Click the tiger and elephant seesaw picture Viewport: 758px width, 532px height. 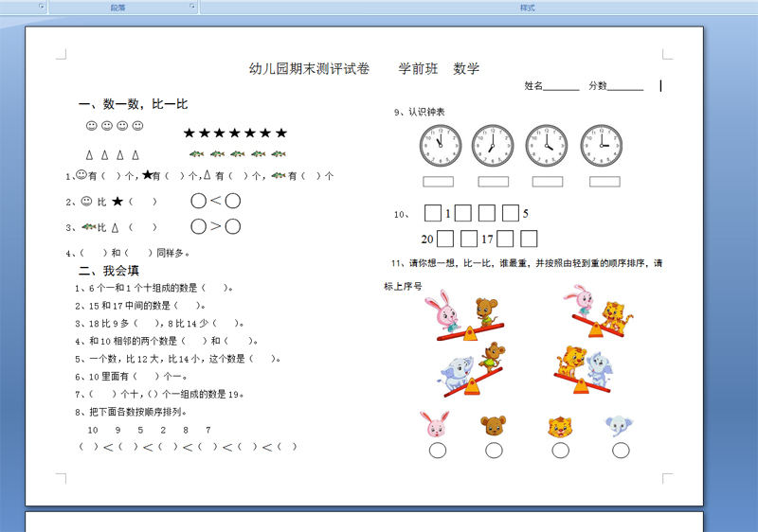coord(584,369)
